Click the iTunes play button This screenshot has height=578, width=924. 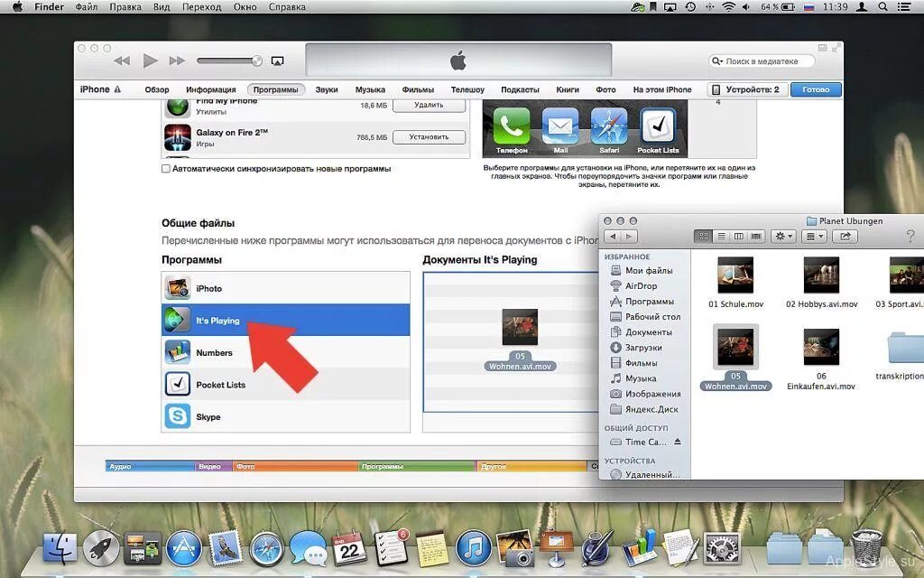click(151, 61)
